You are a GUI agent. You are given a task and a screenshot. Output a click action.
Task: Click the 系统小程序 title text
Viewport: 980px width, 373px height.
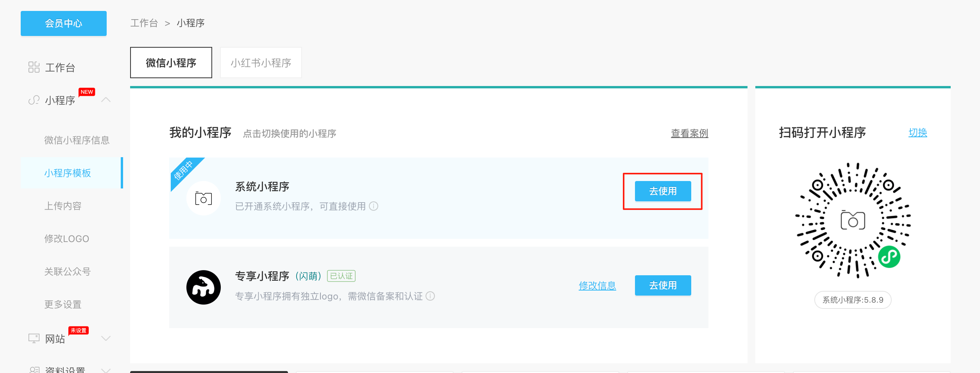(x=262, y=186)
